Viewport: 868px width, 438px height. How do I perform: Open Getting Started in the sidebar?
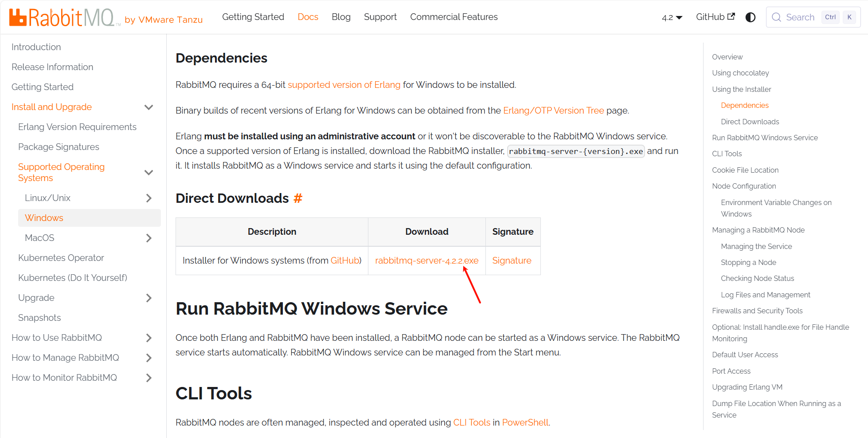pos(43,87)
